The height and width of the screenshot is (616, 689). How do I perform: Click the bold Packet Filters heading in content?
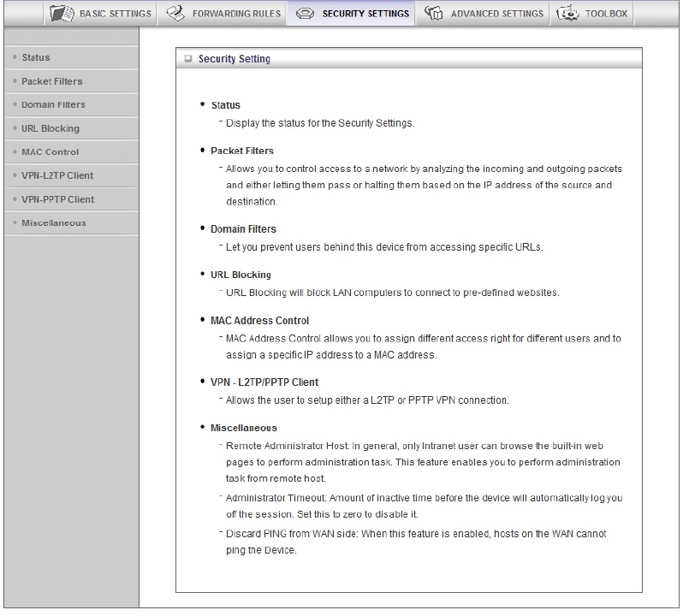pos(242,151)
